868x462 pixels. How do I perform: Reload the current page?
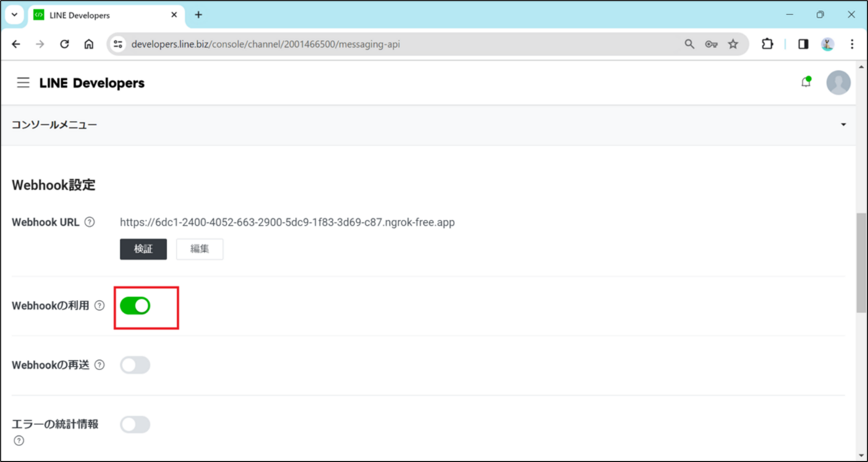64,44
